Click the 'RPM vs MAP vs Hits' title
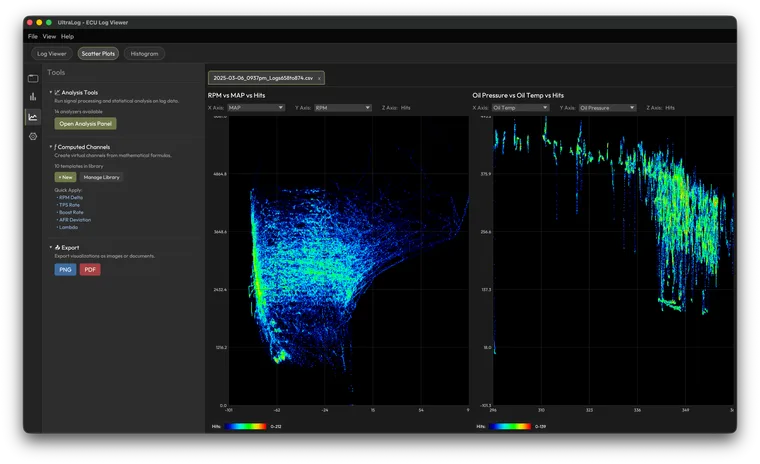Viewport: 760px width, 464px height. click(x=237, y=96)
